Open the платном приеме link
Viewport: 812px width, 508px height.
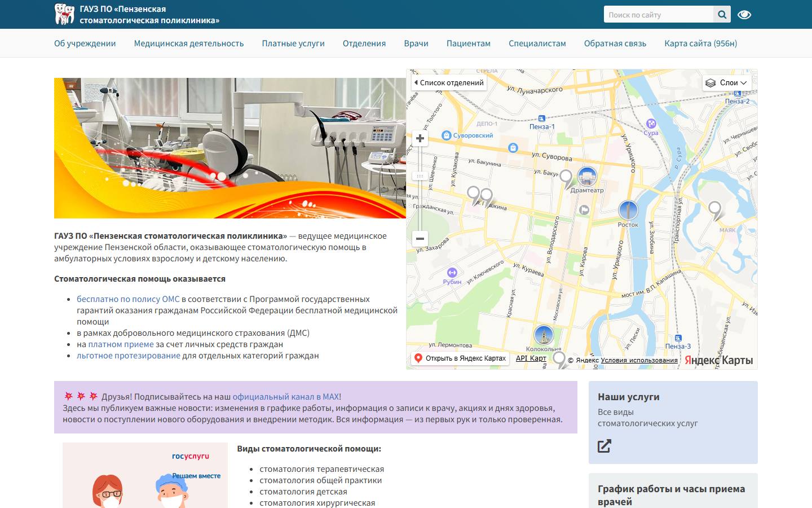click(121, 344)
